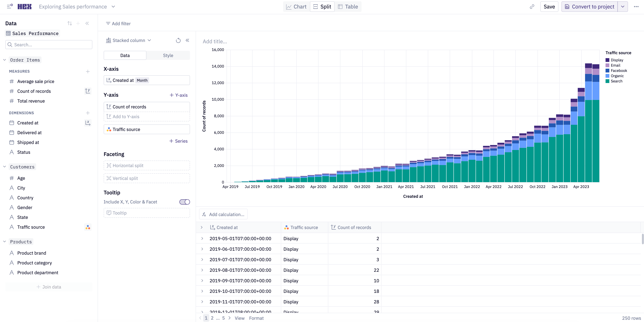Toggle Include X, Y, Color & Facet switch

pos(185,202)
